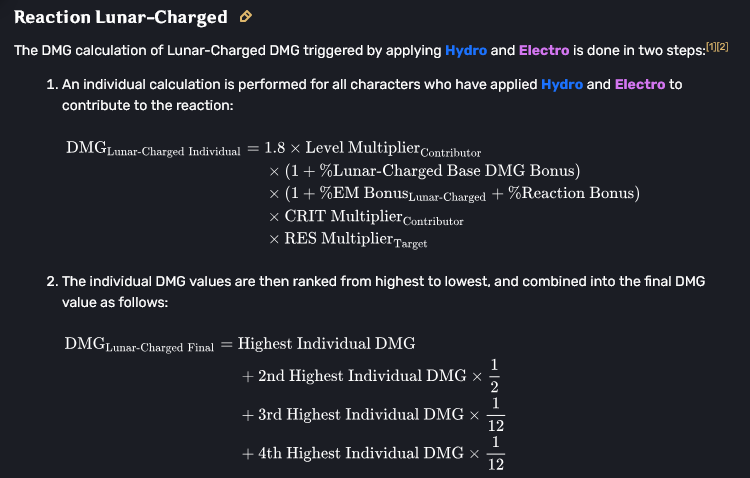Select the %EM Bonus Lunar-Charged term
The image size is (750, 478).
[403, 194]
